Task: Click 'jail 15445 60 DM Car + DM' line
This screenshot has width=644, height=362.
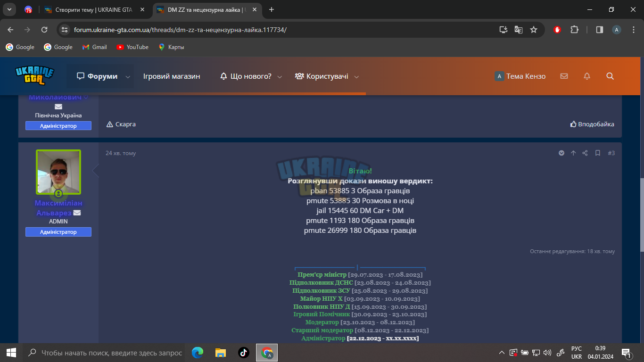Action: [x=360, y=210]
